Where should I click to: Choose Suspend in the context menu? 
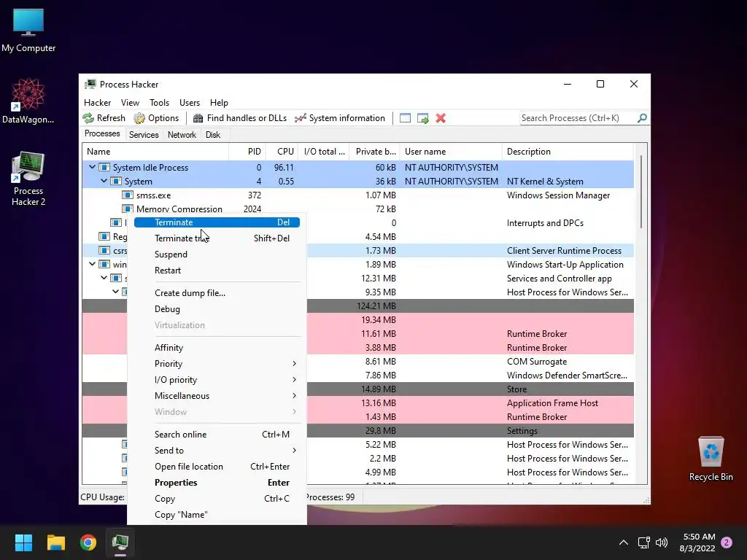(x=217, y=254)
